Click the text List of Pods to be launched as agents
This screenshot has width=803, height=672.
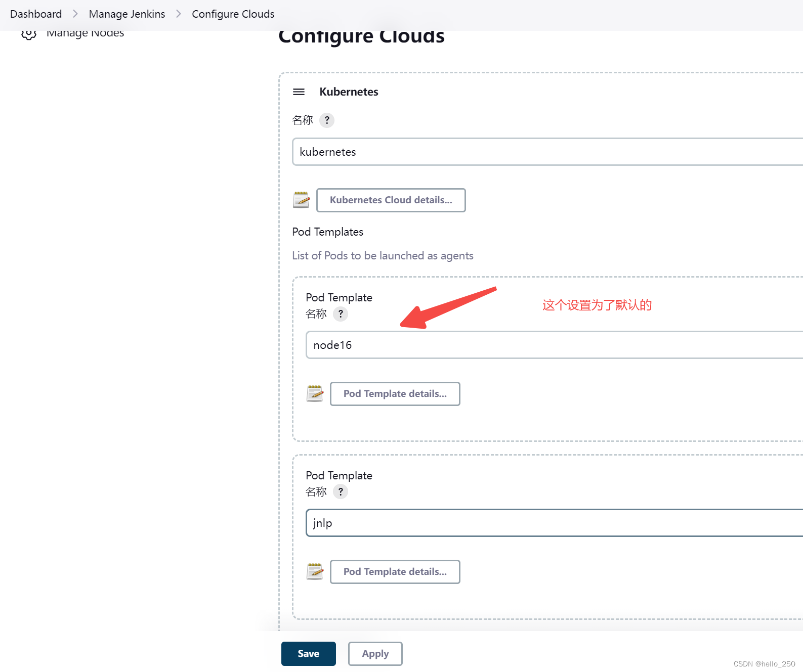[x=383, y=256]
